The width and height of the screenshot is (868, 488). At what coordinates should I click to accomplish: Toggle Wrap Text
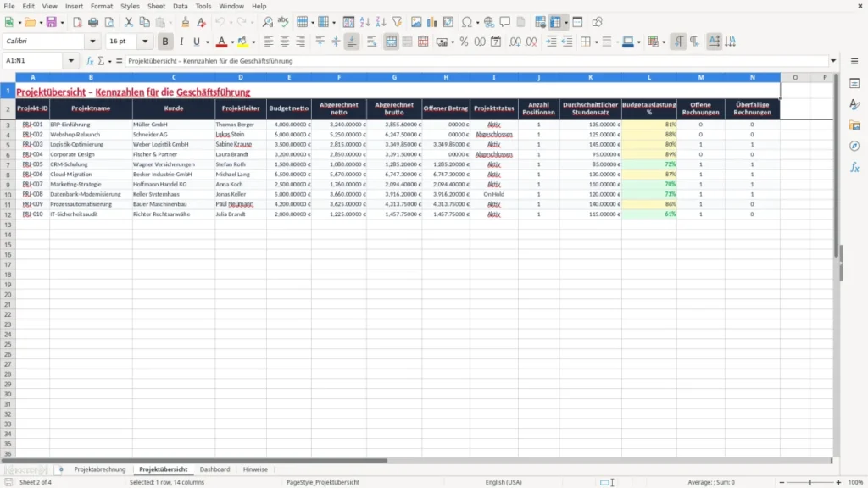[x=371, y=42]
